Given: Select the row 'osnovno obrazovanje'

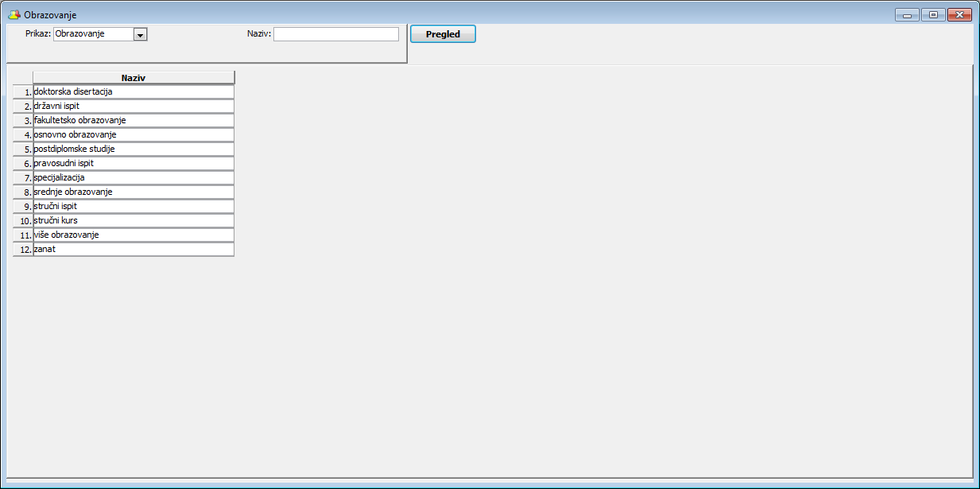Looking at the screenshot, I should (134, 134).
